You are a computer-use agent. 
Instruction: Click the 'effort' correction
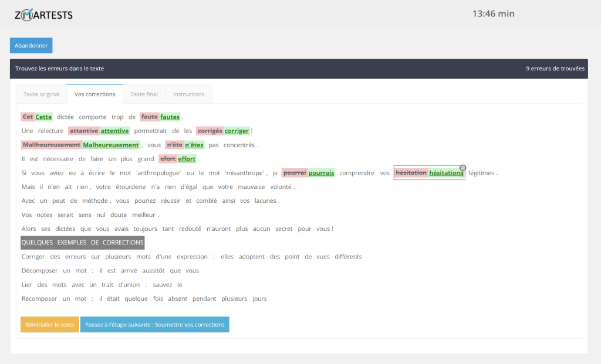tap(187, 159)
